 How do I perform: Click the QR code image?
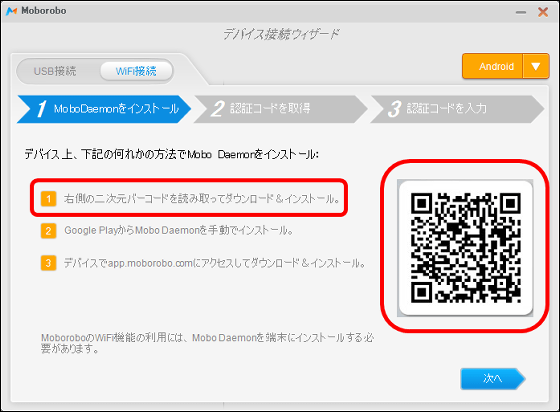[465, 248]
